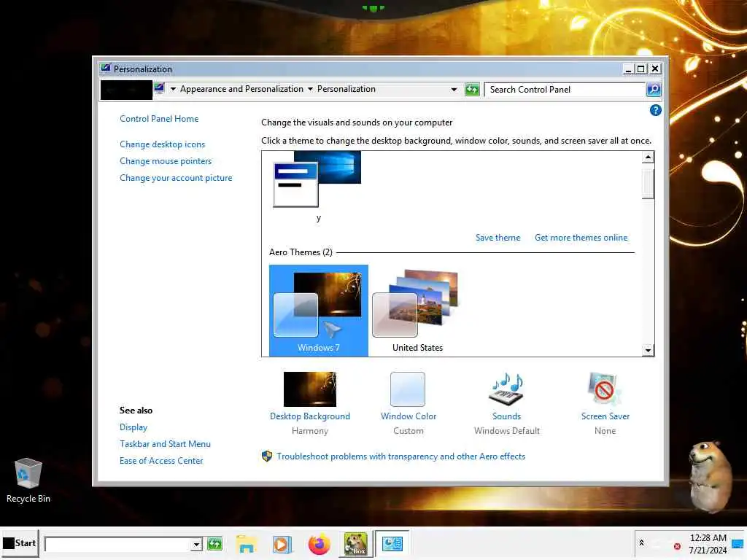Screen dimensions: 747x560
Task: Click the Personalization window title icon
Action: (106, 68)
